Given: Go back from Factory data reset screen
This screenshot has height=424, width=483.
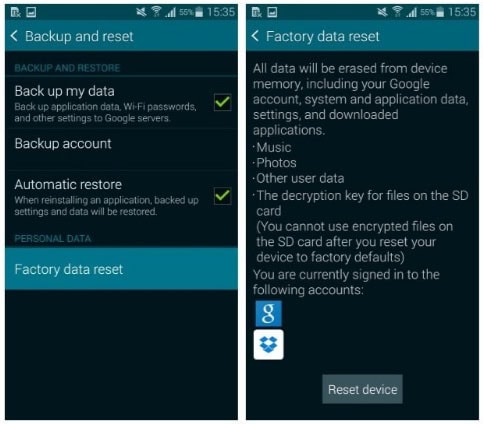Looking at the screenshot, I should 255,36.
